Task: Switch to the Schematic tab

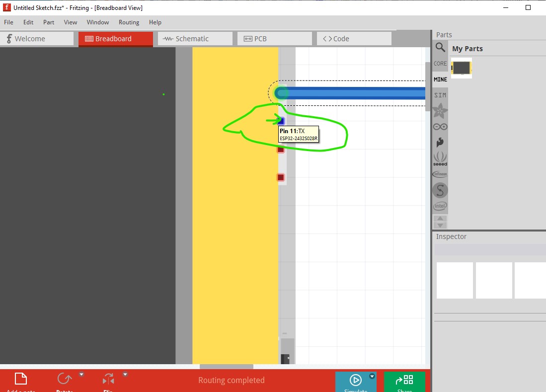Action: point(195,39)
